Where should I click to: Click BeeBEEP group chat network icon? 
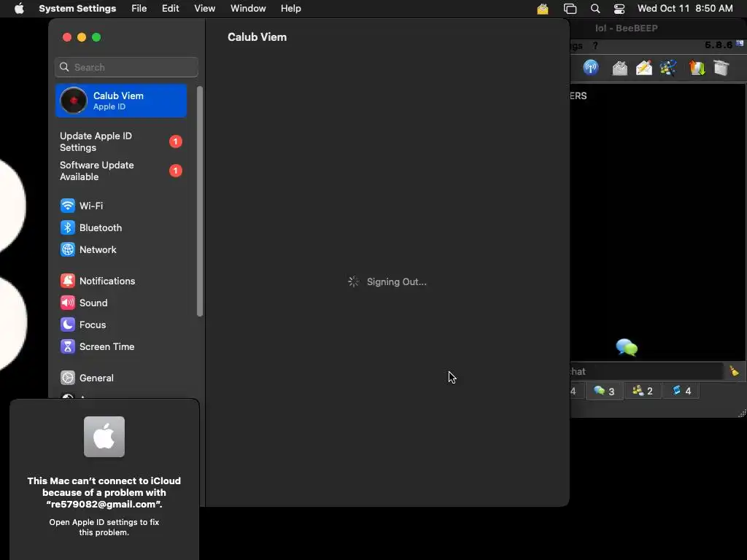(x=668, y=68)
